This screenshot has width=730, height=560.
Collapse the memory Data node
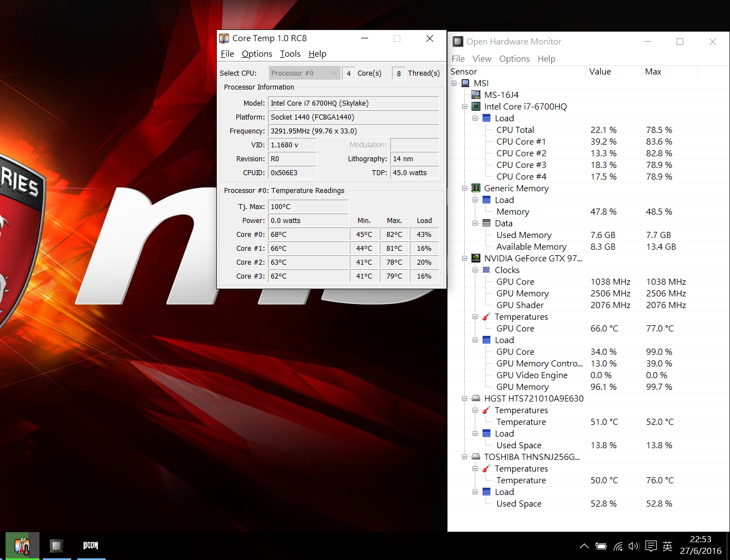pyautogui.click(x=475, y=224)
